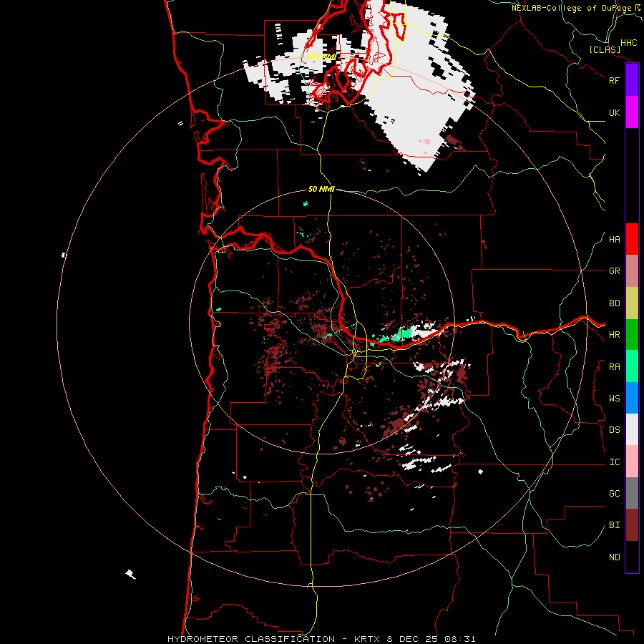Click the UK legend label
644x644 pixels.
click(x=614, y=112)
